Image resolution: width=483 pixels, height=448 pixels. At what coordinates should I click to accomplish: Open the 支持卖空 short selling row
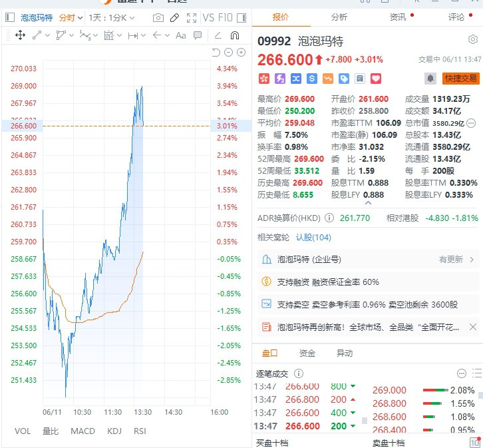pos(368,304)
